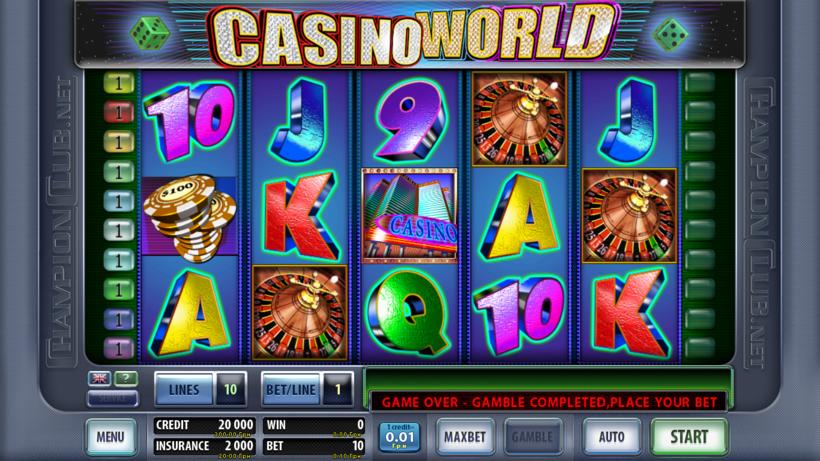Image resolution: width=820 pixels, height=461 pixels.
Task: Click the CREDIT 20 000 display
Action: click(204, 425)
